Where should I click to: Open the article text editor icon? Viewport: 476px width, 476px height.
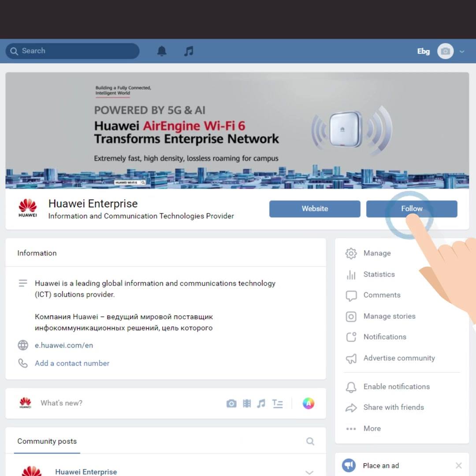278,403
